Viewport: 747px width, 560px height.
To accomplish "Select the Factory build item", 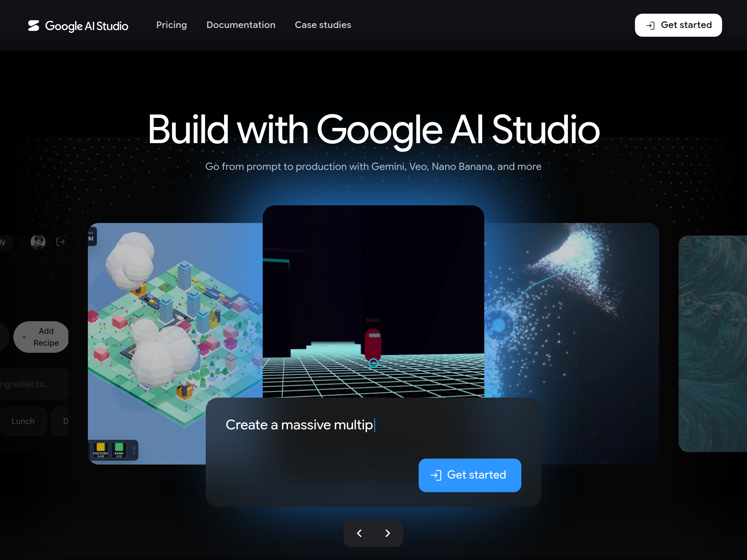I will tap(101, 450).
